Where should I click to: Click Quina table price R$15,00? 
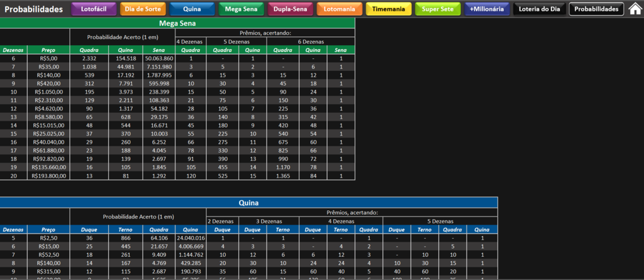(49, 246)
